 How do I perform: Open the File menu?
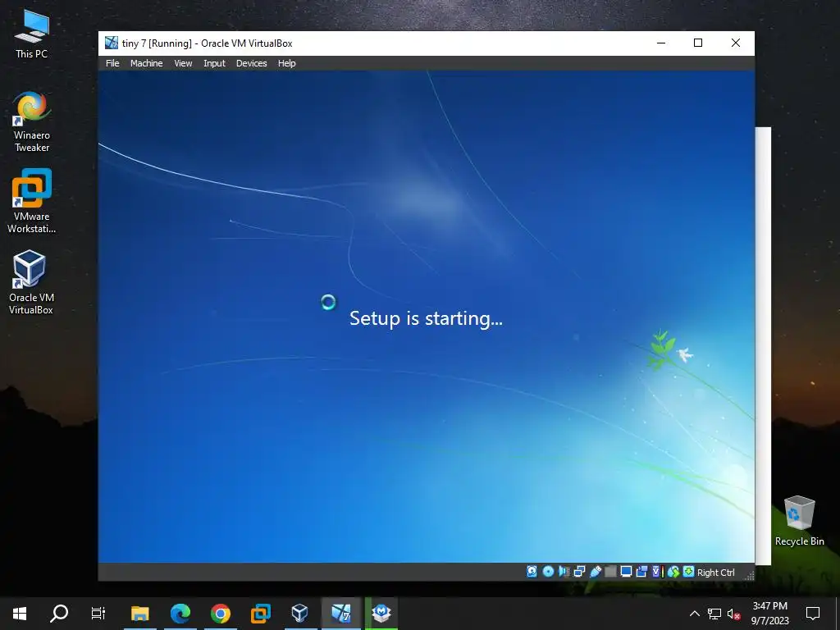click(x=112, y=63)
